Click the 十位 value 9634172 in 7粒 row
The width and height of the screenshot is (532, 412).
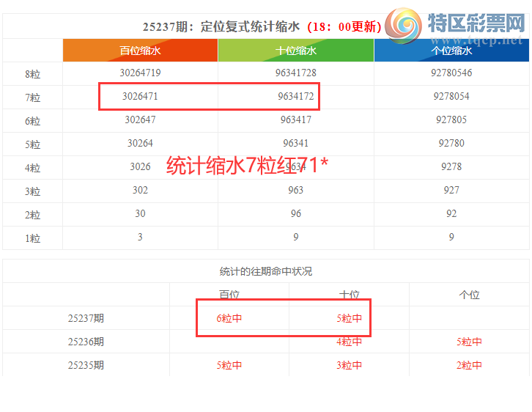pos(296,96)
